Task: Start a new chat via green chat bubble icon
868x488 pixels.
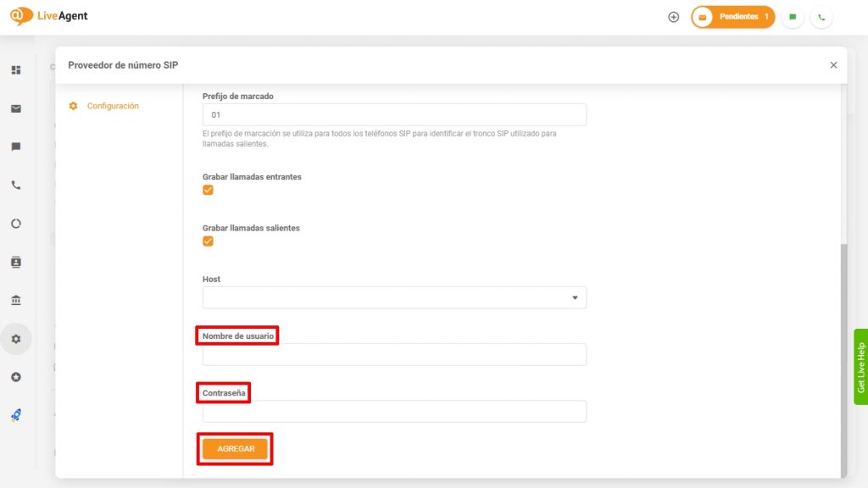Action: [792, 16]
